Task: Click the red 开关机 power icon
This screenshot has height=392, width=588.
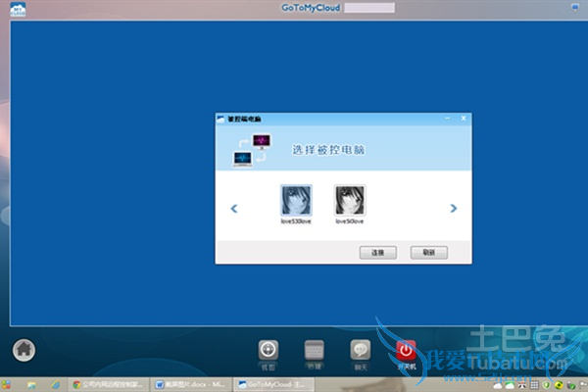Action: click(x=406, y=351)
